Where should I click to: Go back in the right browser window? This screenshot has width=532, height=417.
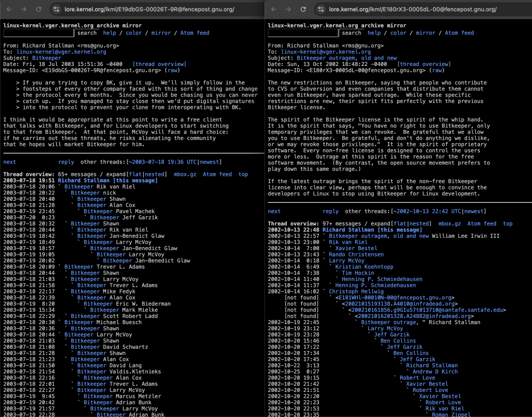[x=274, y=9]
